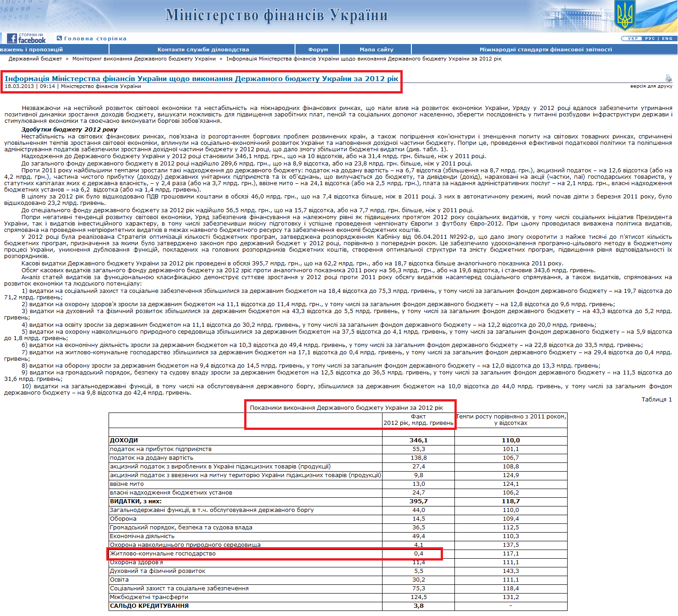Click the 'Загальнодержавні функції' row label
678x616 pixels.
tap(212, 510)
